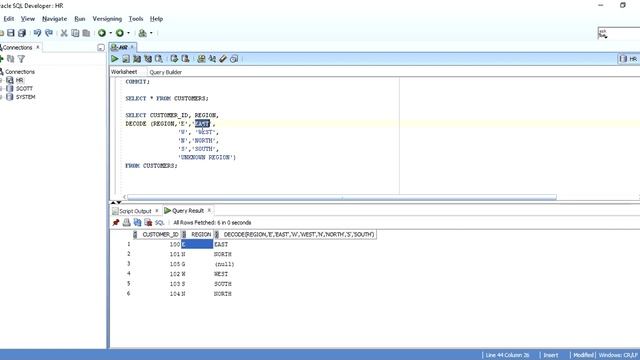The image size is (640, 360).
Task: Click the Back navigation green arrow
Action: click(x=102, y=33)
